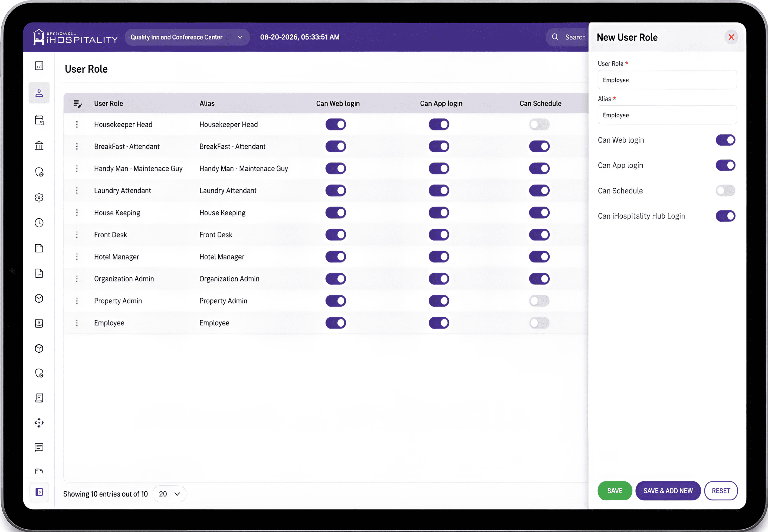Enable Can Schedule for Property Admin
768x532 pixels.
[539, 301]
